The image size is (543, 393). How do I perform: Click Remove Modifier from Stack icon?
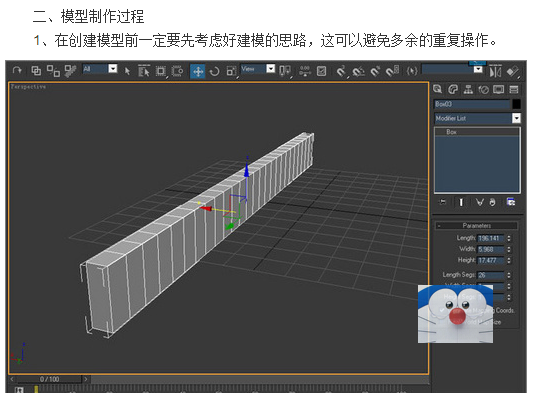coord(493,202)
